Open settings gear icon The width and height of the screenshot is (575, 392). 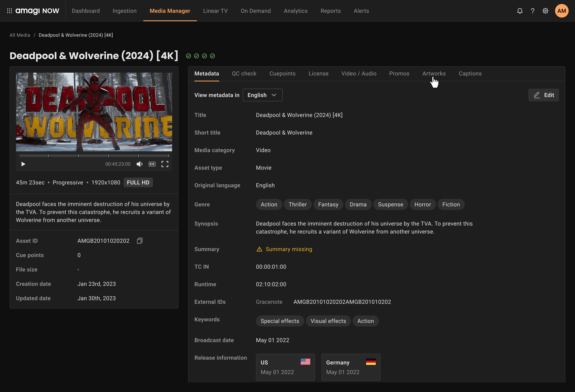tap(545, 11)
